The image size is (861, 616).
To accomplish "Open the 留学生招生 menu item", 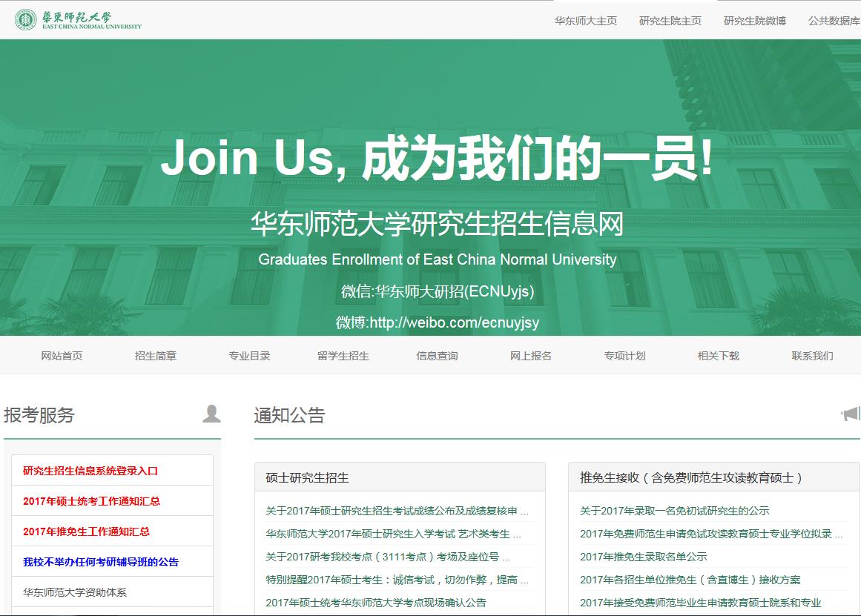I will point(343,356).
